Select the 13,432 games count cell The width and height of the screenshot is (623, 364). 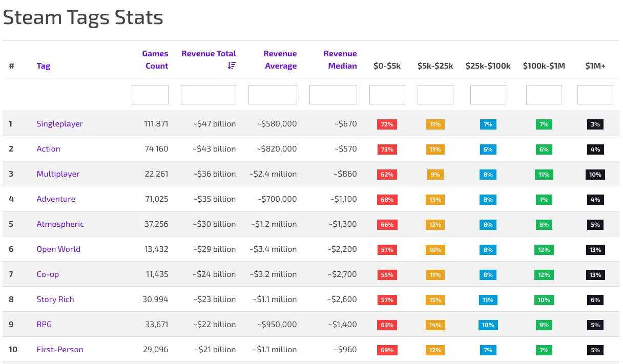(x=156, y=249)
